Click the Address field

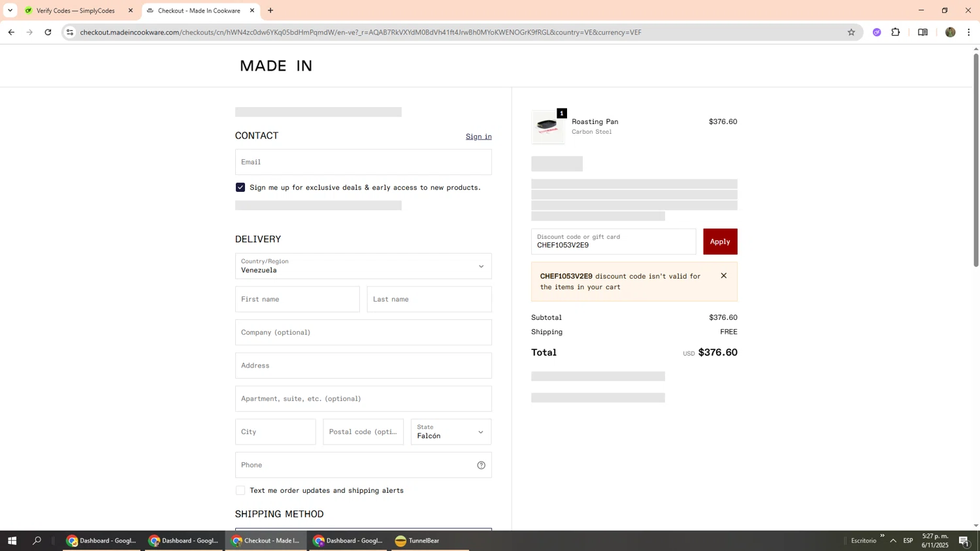(363, 366)
